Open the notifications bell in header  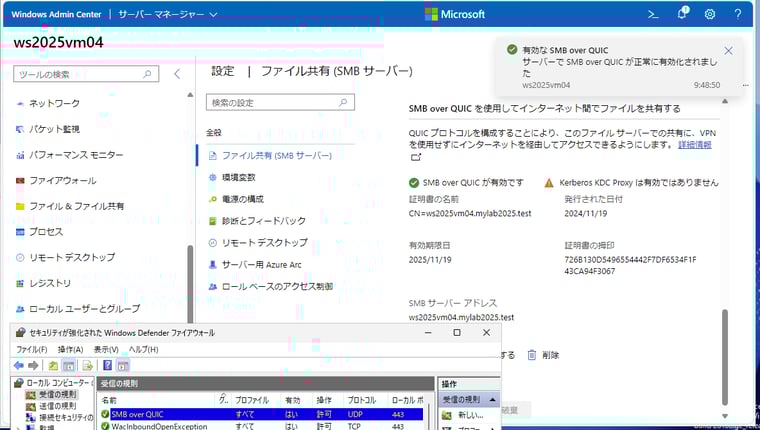pyautogui.click(x=682, y=14)
